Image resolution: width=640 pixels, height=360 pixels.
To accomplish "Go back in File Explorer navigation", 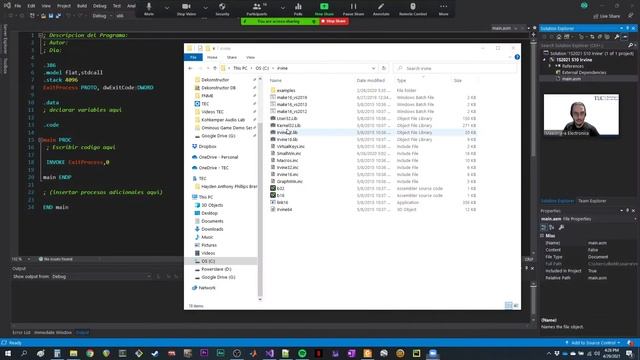I will click(x=191, y=68).
